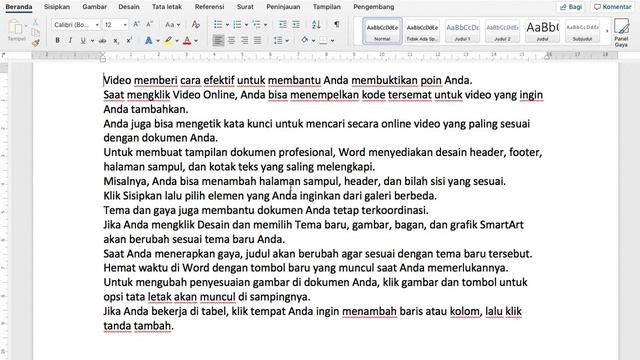Insert a multilevel list
The width and height of the screenshot is (640, 360).
(x=256, y=25)
